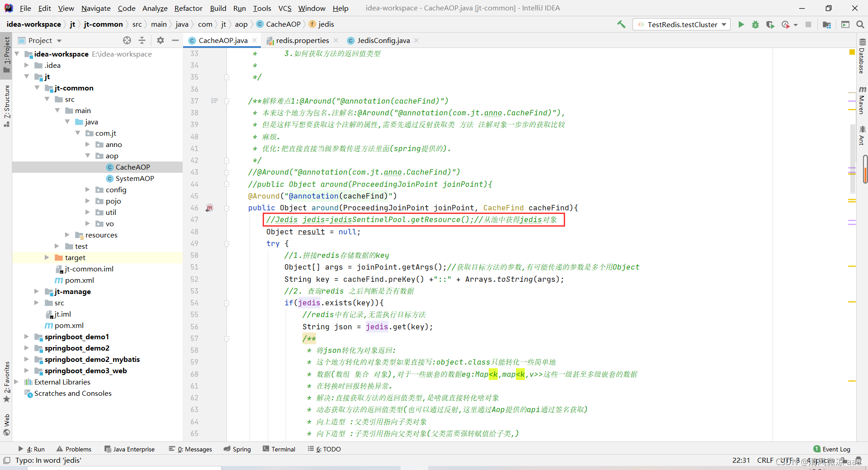Click the grey Stop button icon
868x470 pixels.
click(808, 24)
